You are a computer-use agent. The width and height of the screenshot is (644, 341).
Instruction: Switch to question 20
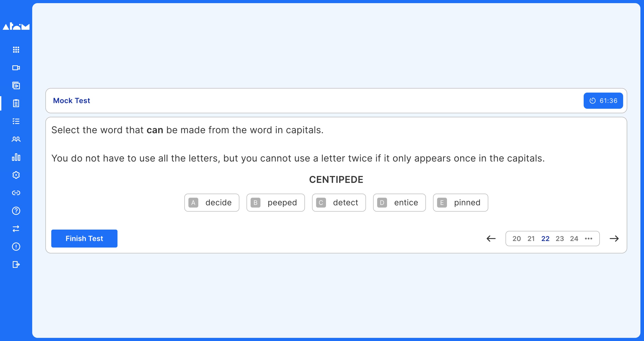pyautogui.click(x=517, y=239)
